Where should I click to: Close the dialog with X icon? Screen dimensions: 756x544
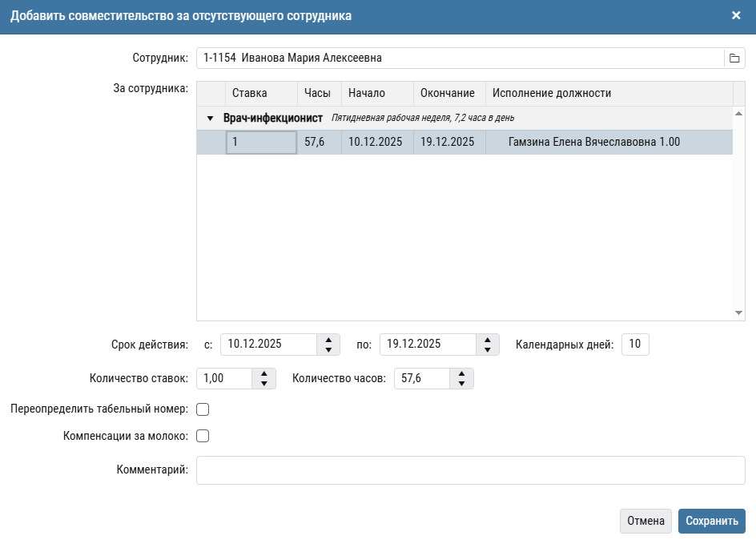click(736, 15)
